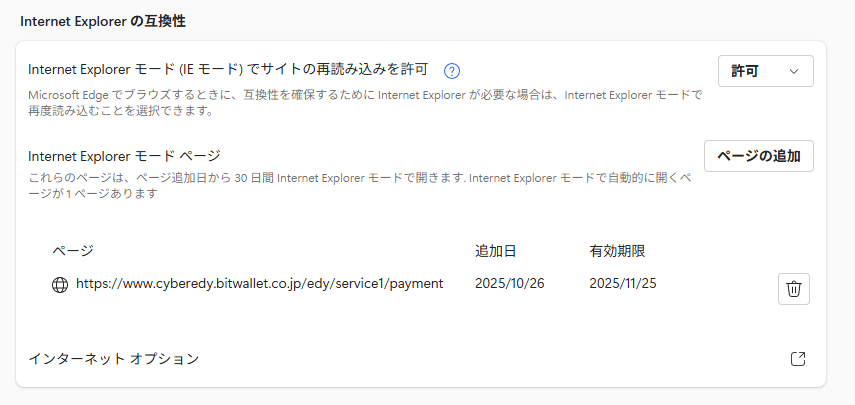Click the help question mark icon
The height and width of the screenshot is (405, 855).
(452, 71)
